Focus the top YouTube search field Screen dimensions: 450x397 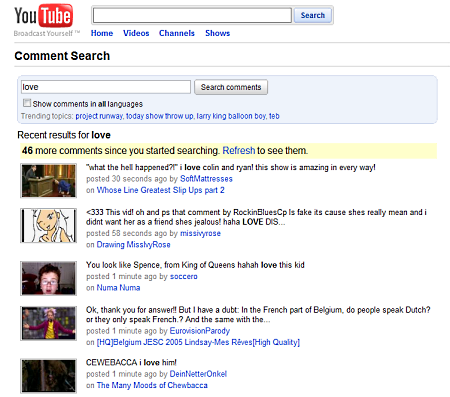192,15
